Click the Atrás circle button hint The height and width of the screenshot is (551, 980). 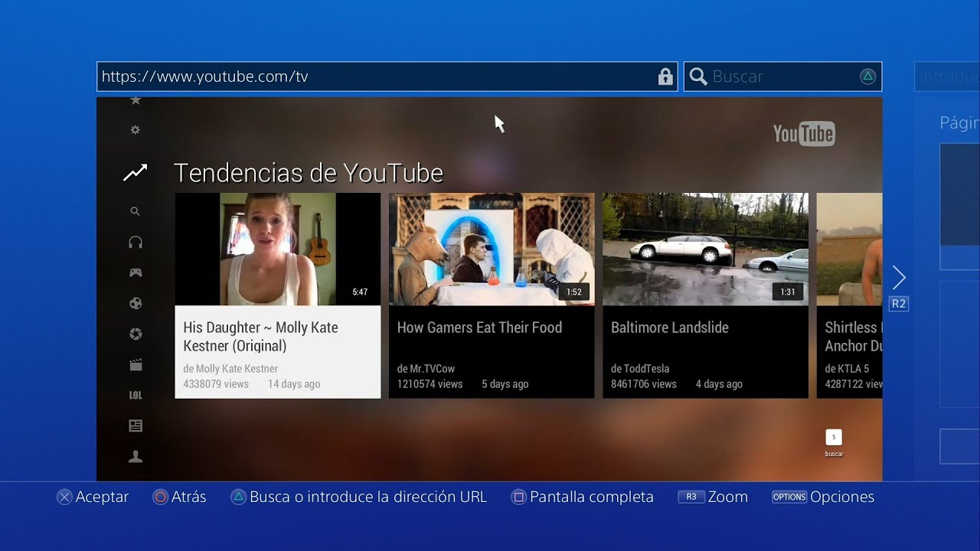click(x=179, y=497)
